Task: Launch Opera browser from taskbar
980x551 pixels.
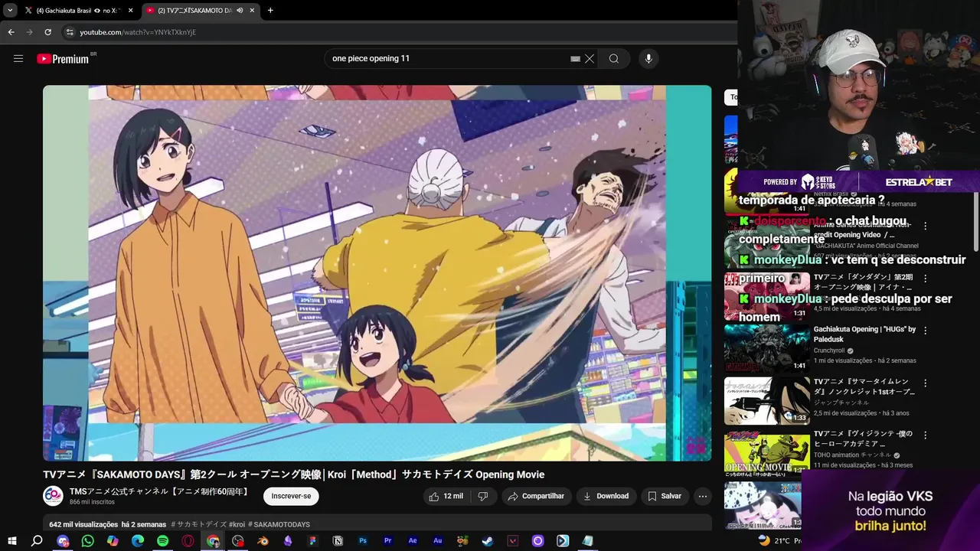Action: coord(188,540)
